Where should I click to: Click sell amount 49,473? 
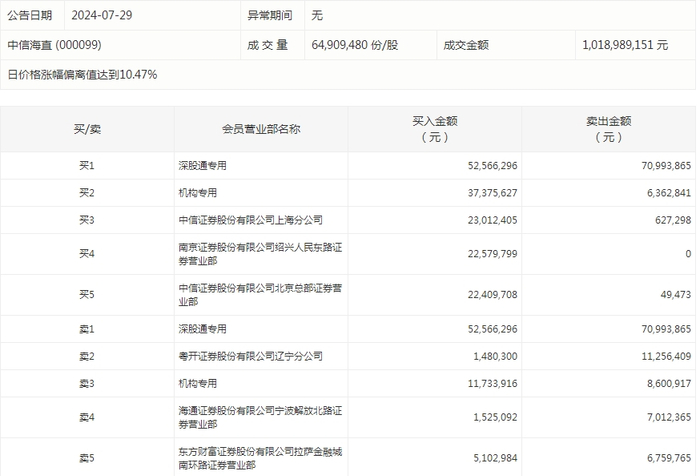(676, 295)
